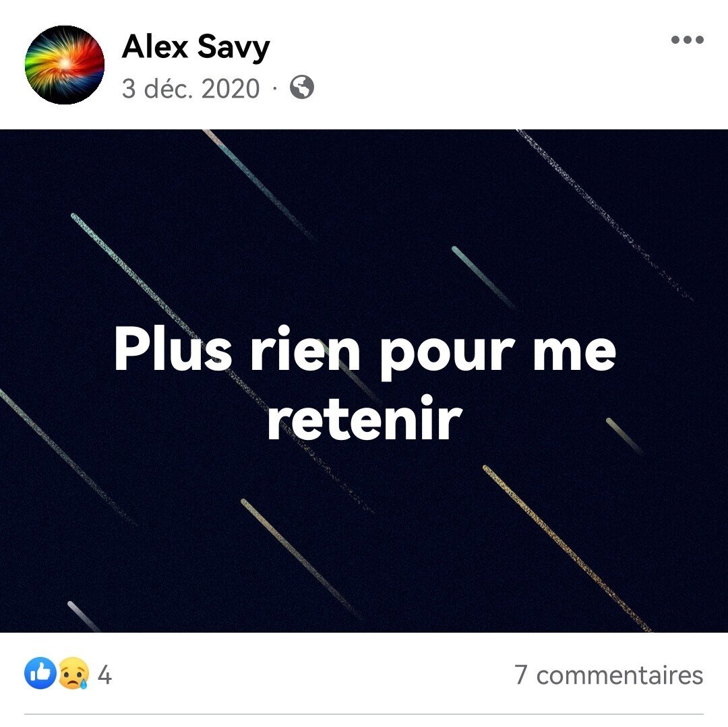
Task: Click the golden streak in the post image
Action: click(568, 548)
